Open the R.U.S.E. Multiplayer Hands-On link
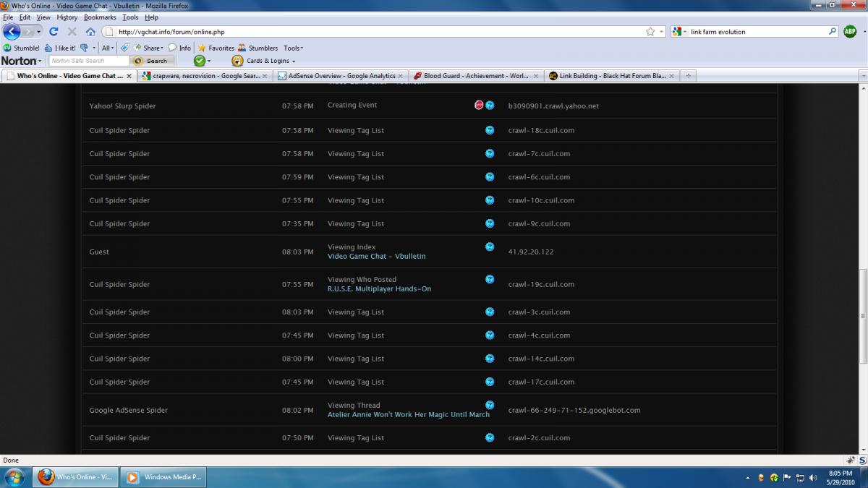Viewport: 868px width, 488px height. pos(379,288)
